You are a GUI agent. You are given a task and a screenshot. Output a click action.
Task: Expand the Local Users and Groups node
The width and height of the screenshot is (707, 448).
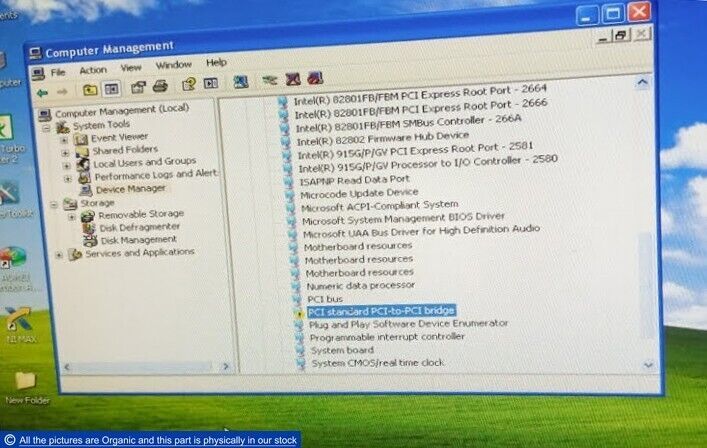coord(67,166)
